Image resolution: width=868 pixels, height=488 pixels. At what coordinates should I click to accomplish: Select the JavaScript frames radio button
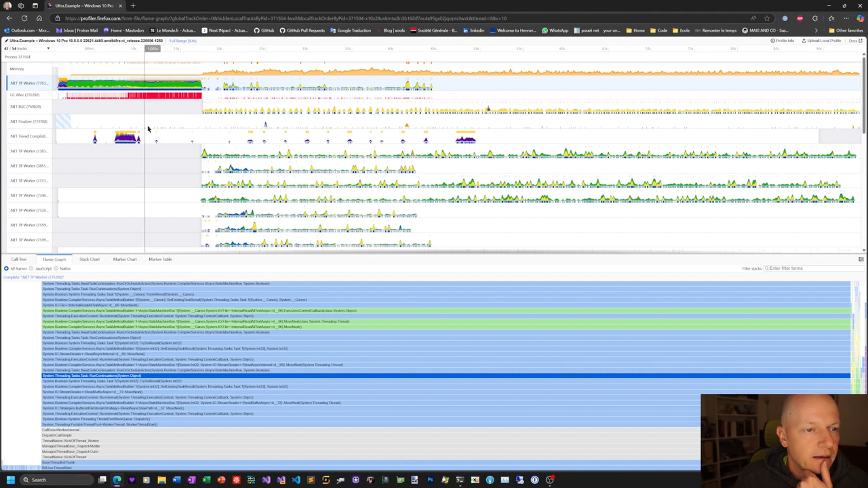31,269
